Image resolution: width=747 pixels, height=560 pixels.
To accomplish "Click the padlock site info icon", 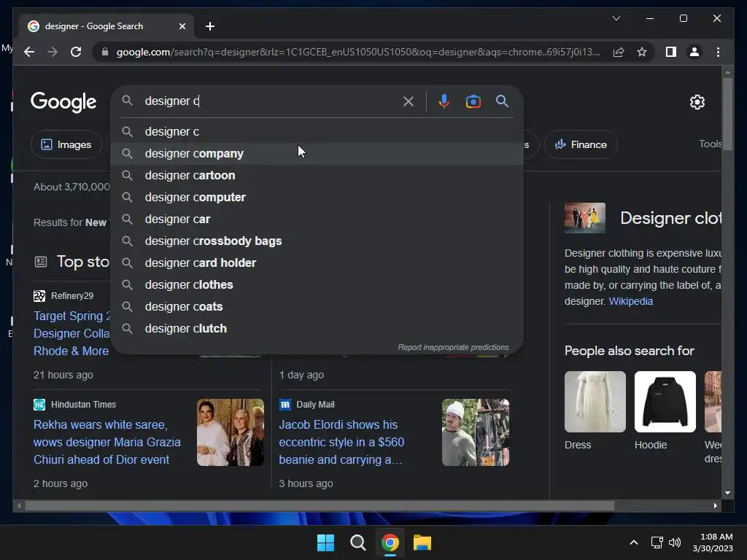I will click(105, 52).
